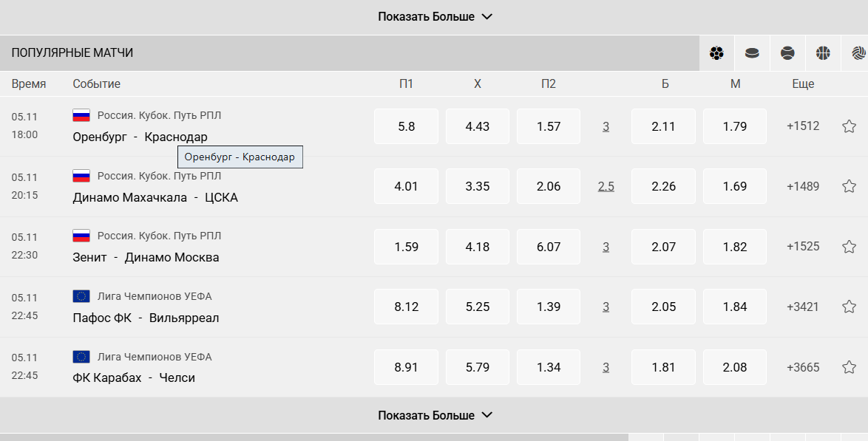Open Динамо Махачкала - ЦСКА match page
This screenshot has height=441, width=868.
click(155, 197)
